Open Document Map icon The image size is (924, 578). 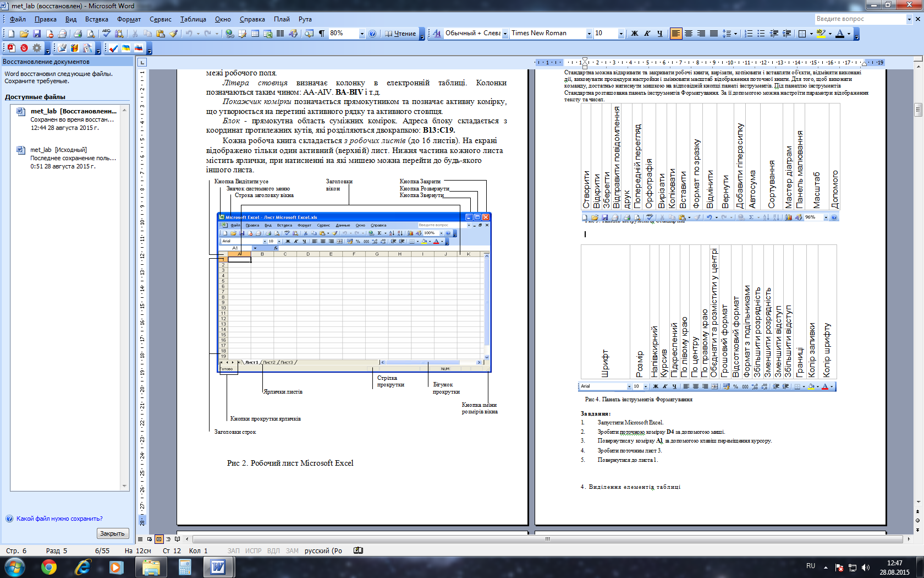pyautogui.click(x=309, y=34)
